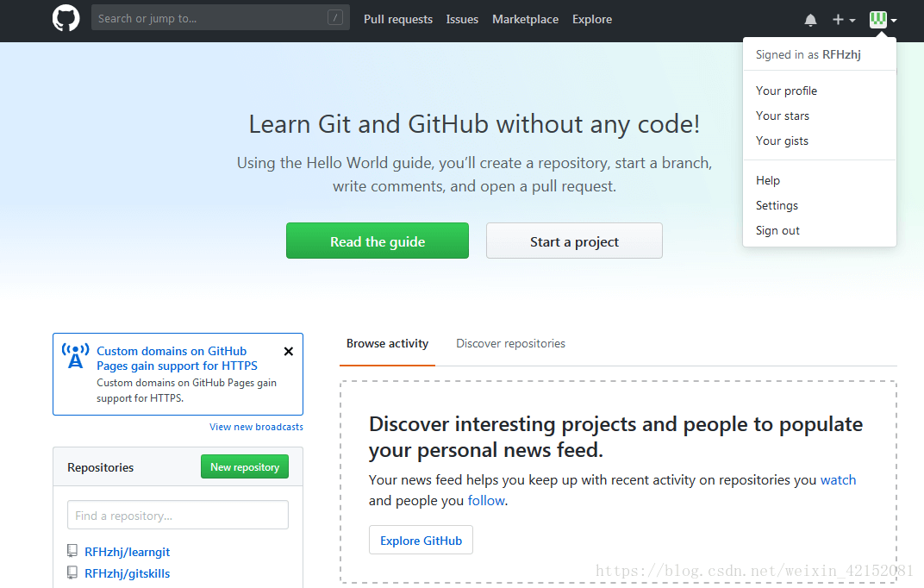Toggle the user avatar menu

coord(883,20)
